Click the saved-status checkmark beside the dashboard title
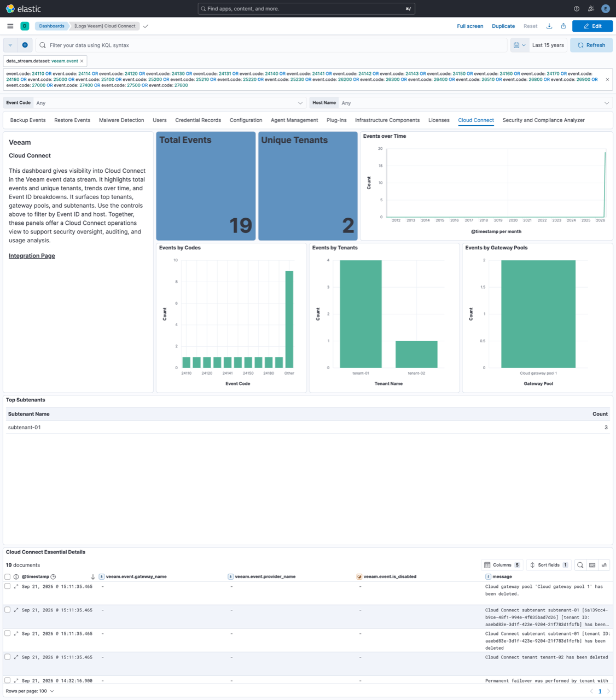Image resolution: width=616 pixels, height=700 pixels. point(146,26)
